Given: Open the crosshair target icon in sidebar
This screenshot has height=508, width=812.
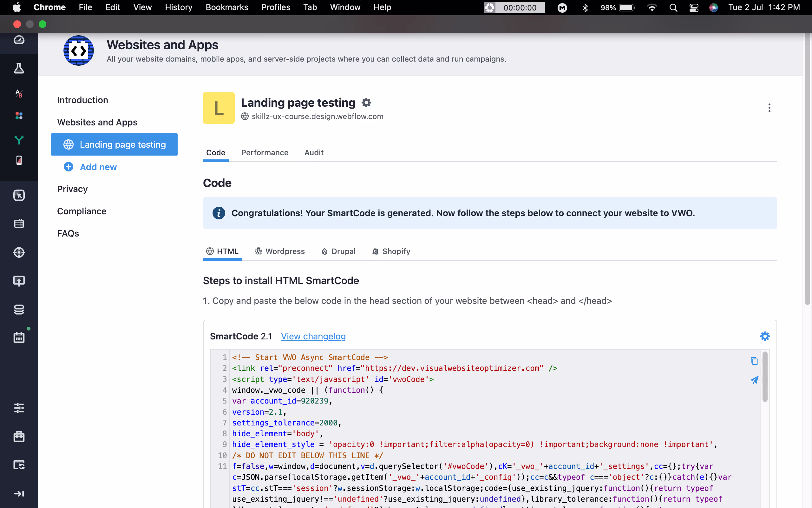Looking at the screenshot, I should (x=19, y=252).
